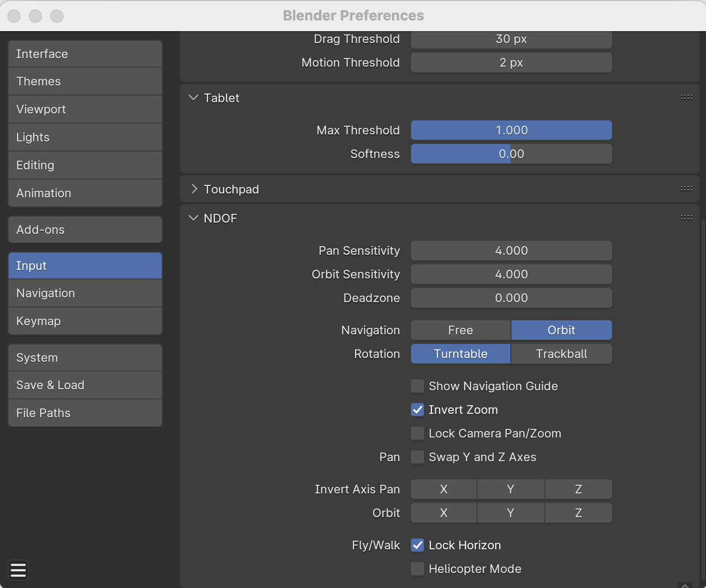Toggle Orbit invert Y axis
Viewport: 706px width, 588px height.
pos(511,513)
